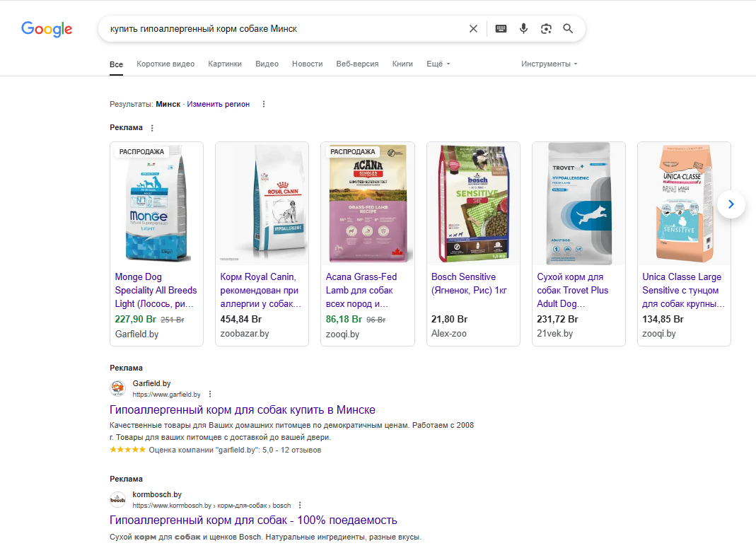
Task: Click Unica Classe bag image
Action: coord(684,204)
